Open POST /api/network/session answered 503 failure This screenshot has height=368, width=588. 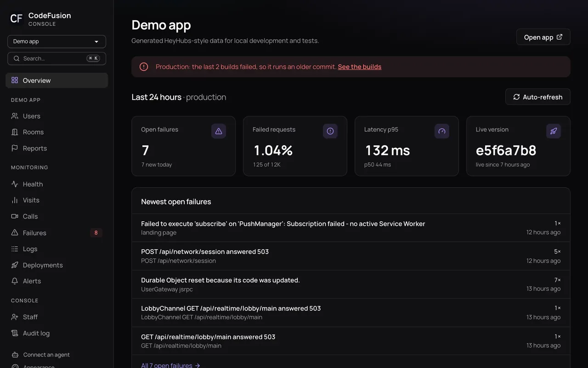pyautogui.click(x=351, y=256)
